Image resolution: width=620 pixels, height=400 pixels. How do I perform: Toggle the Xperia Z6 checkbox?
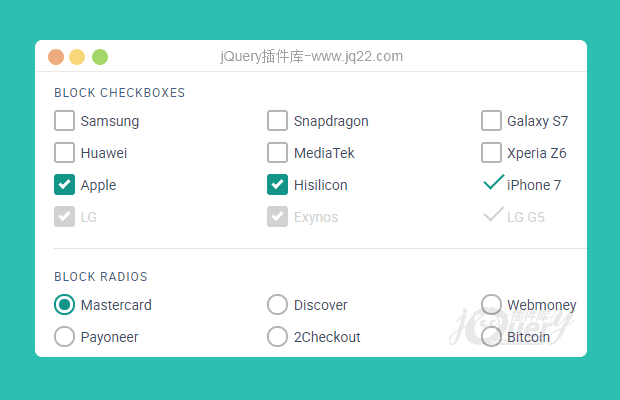(491, 153)
